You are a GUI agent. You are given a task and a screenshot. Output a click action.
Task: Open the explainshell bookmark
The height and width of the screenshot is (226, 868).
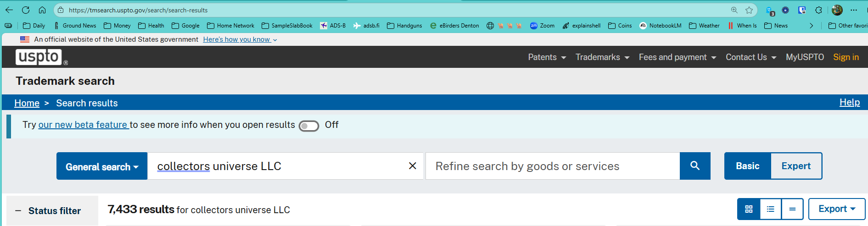tap(581, 26)
